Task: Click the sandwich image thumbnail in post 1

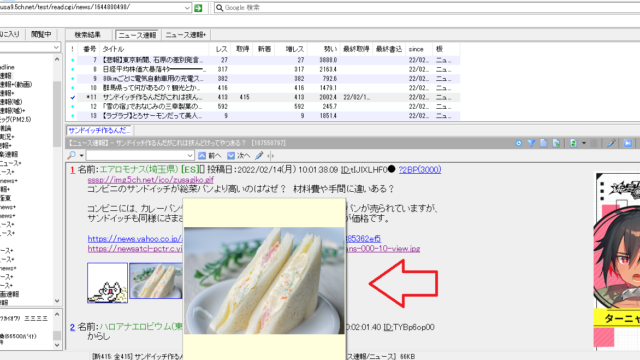Action: click(156, 280)
